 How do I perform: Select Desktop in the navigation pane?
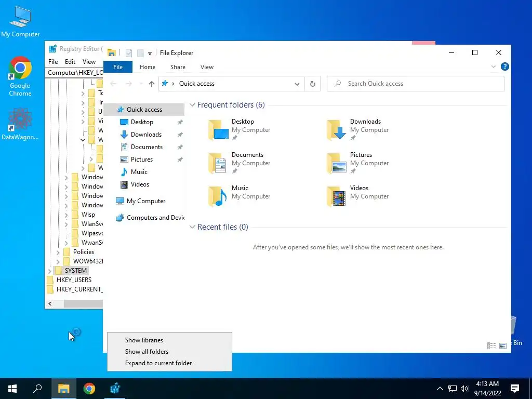[x=142, y=122]
